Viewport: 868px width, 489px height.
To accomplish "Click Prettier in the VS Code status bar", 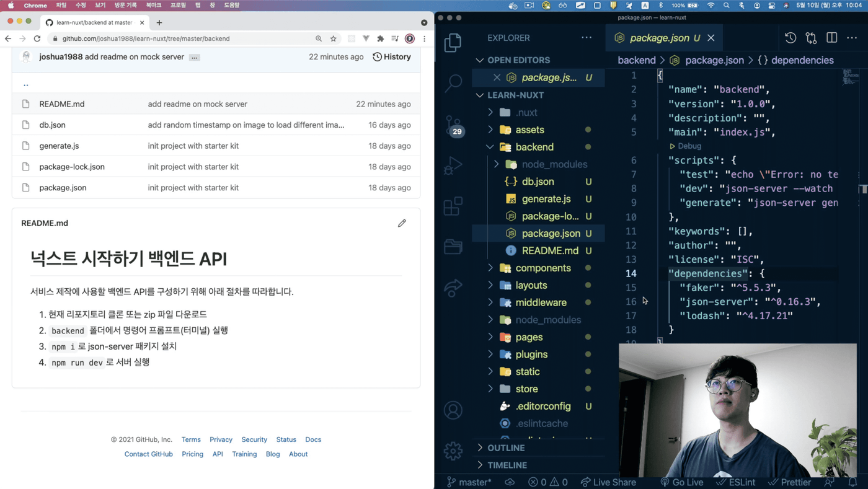I will click(789, 482).
